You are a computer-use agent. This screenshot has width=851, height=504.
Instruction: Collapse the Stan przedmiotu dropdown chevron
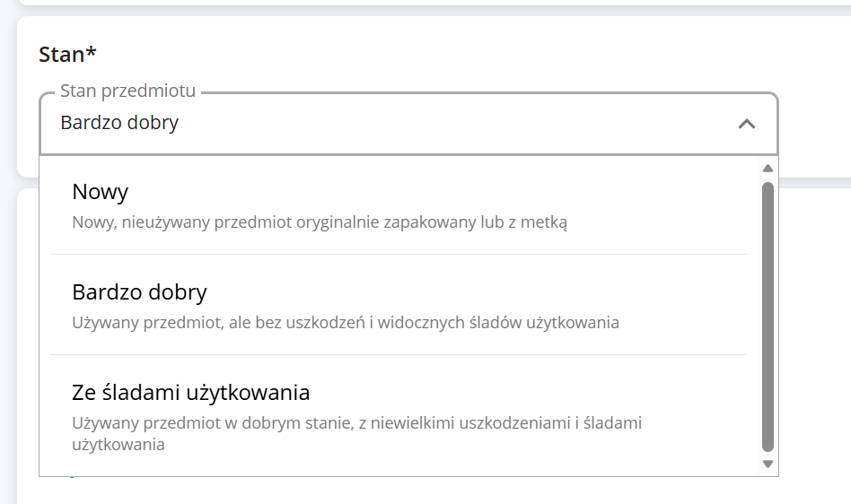[746, 124]
